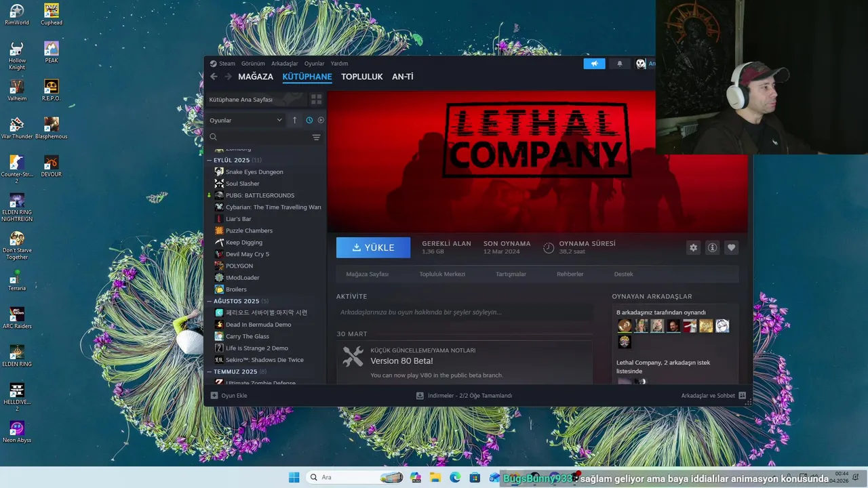The image size is (868, 488).
Task: Select the Counter-Strike 2 desktop icon
Action: 17,169
